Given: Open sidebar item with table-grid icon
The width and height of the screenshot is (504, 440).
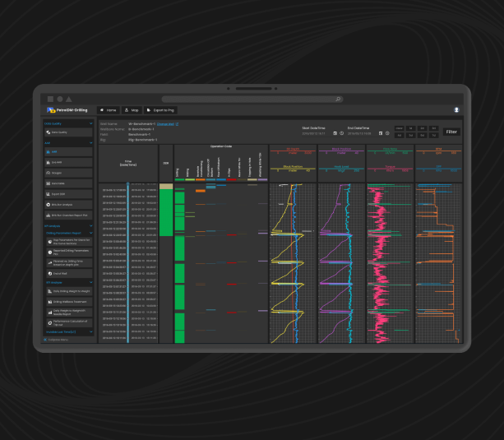Looking at the screenshot, I should click(x=68, y=183).
